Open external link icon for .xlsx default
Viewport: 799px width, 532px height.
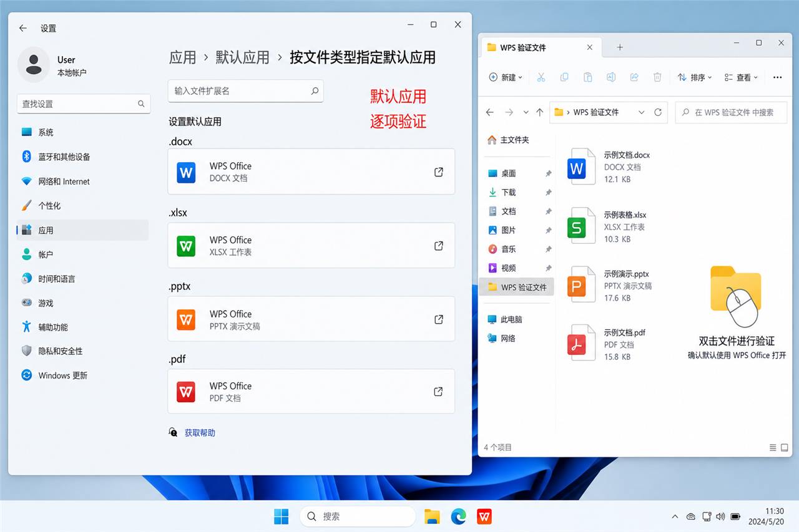tap(439, 246)
